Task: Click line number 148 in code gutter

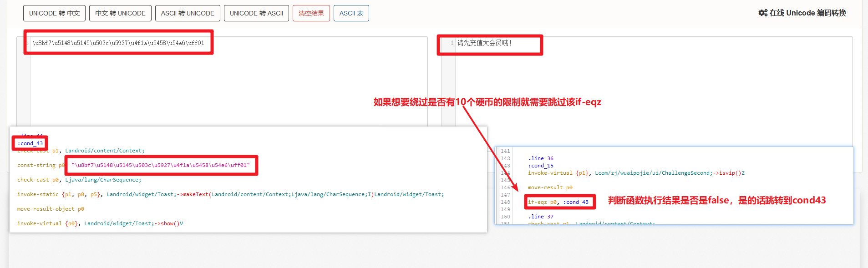Action: tap(505, 202)
